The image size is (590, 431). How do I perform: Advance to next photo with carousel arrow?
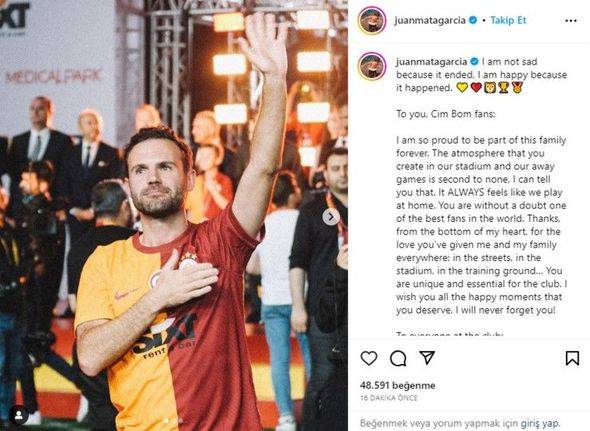coord(331,217)
